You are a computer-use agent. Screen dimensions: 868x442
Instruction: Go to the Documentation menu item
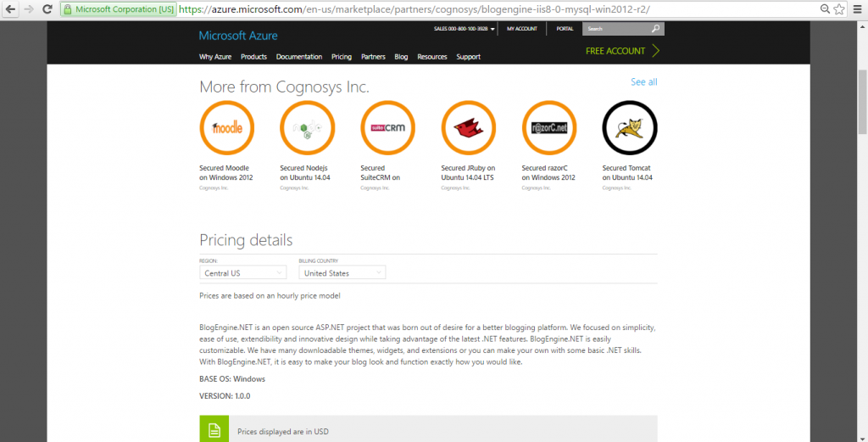(x=299, y=57)
